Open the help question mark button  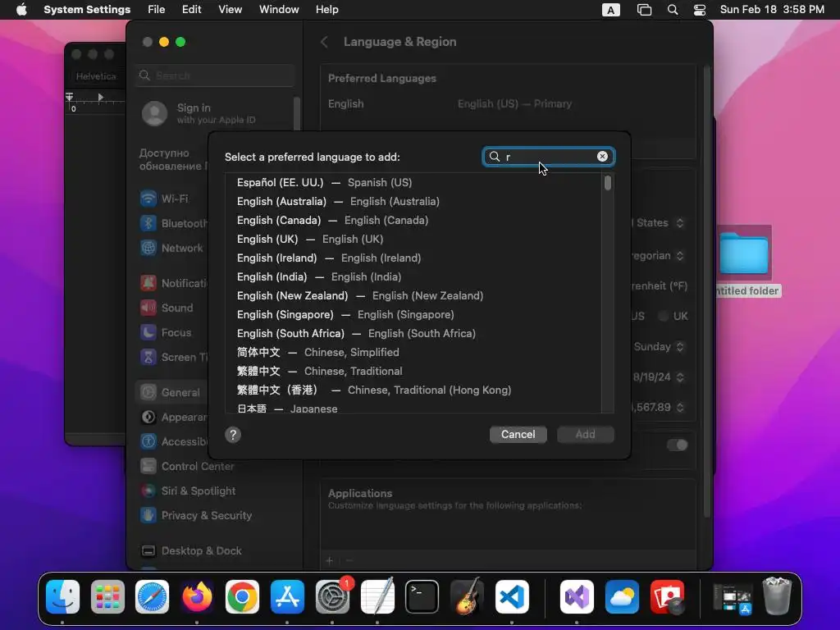[x=233, y=435]
